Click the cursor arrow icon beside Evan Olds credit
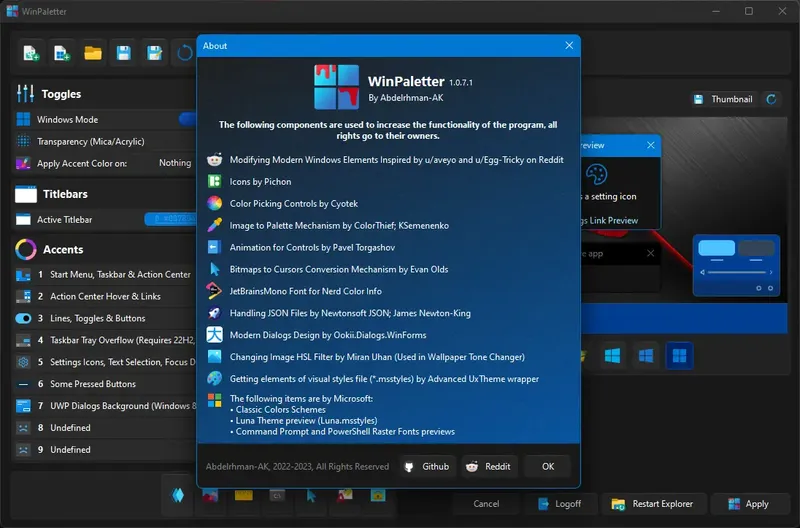Image resolution: width=800 pixels, height=528 pixels. [214, 269]
